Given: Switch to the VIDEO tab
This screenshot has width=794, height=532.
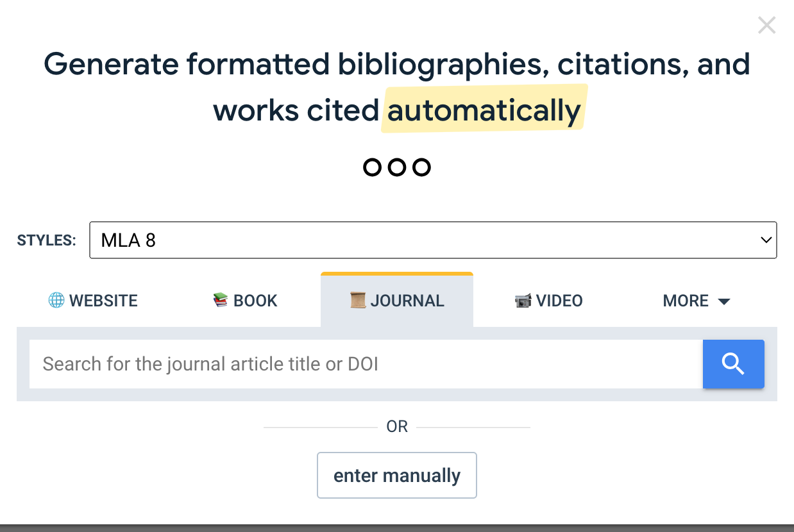Looking at the screenshot, I should pos(559,301).
